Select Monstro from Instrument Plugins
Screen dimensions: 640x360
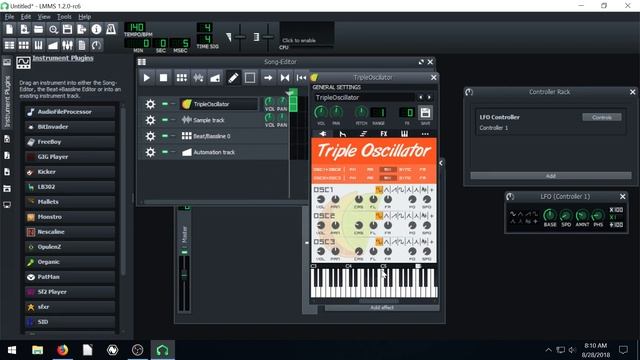(70, 217)
